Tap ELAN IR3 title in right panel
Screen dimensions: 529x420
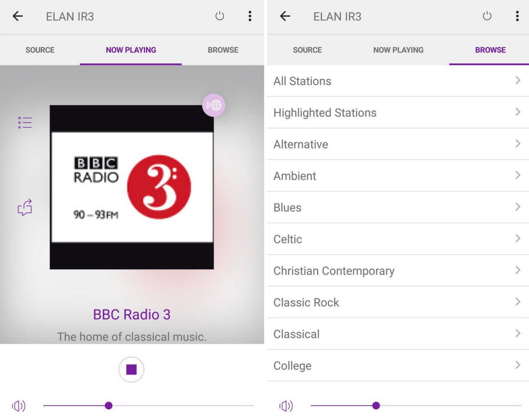337,17
